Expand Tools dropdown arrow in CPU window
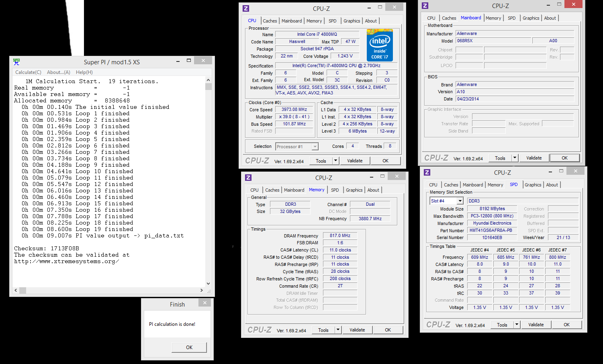The width and height of the screenshot is (603, 364). tap(336, 161)
